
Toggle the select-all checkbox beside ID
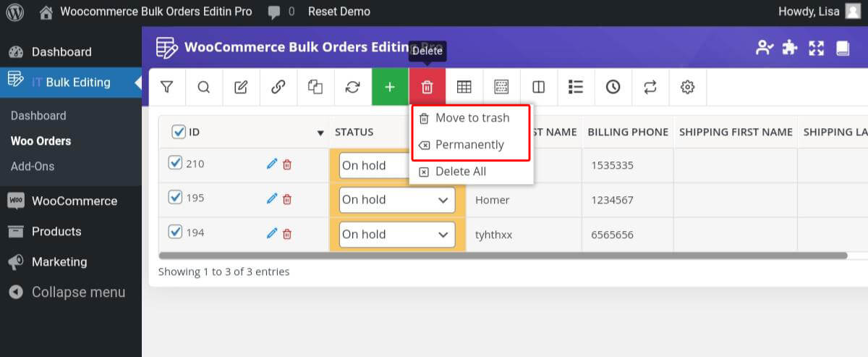click(178, 132)
